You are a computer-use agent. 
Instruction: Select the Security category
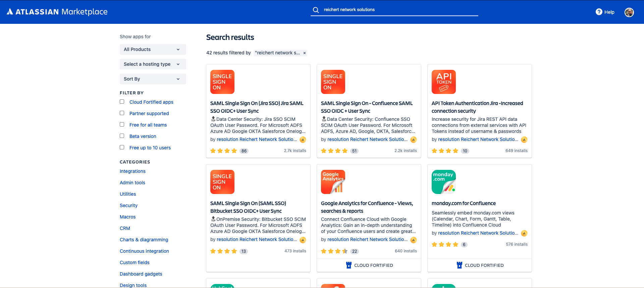coord(128,205)
